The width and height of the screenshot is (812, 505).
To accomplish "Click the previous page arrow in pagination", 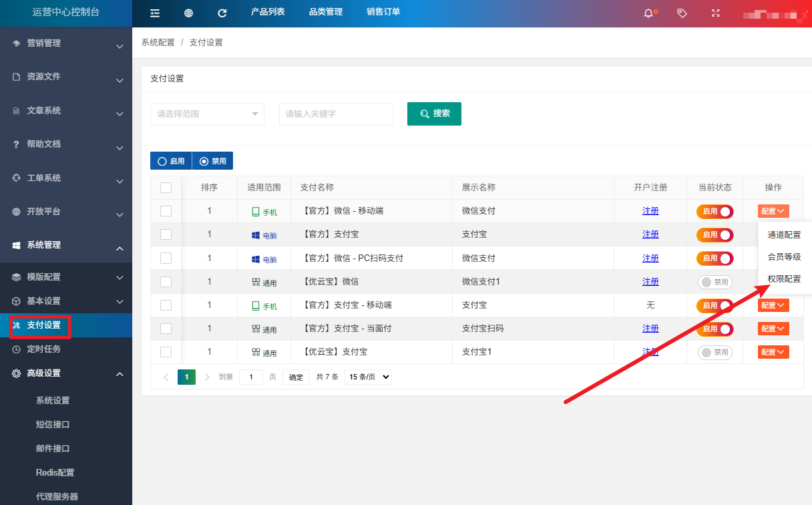I will [166, 377].
